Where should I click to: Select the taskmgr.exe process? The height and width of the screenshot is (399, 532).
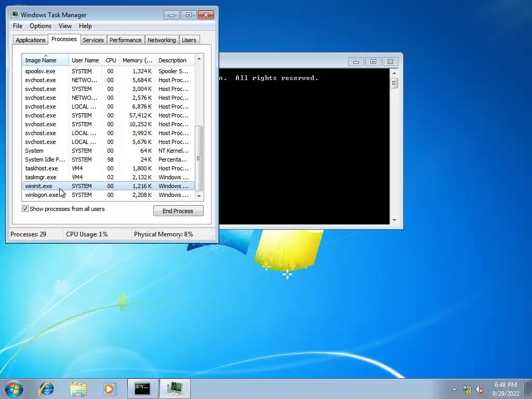tap(108, 177)
